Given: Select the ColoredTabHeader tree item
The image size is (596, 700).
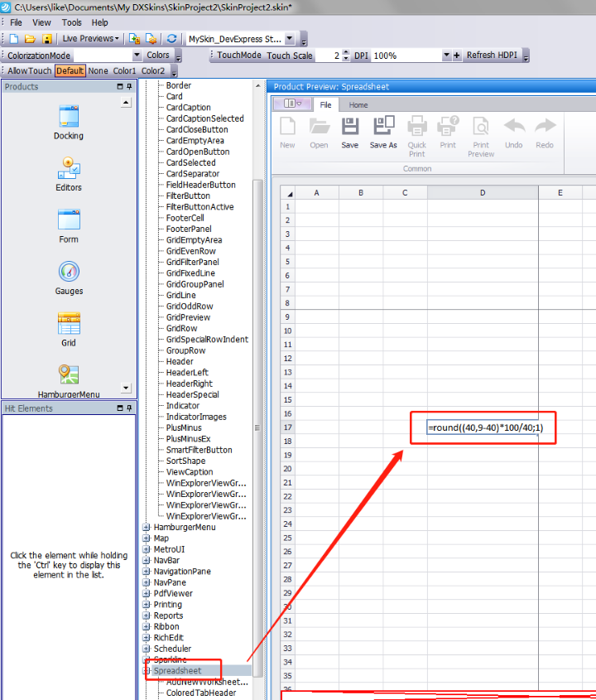Looking at the screenshot, I should [201, 693].
